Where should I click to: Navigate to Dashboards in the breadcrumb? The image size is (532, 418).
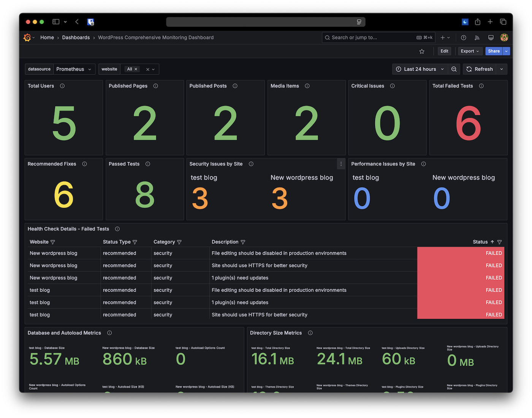76,37
